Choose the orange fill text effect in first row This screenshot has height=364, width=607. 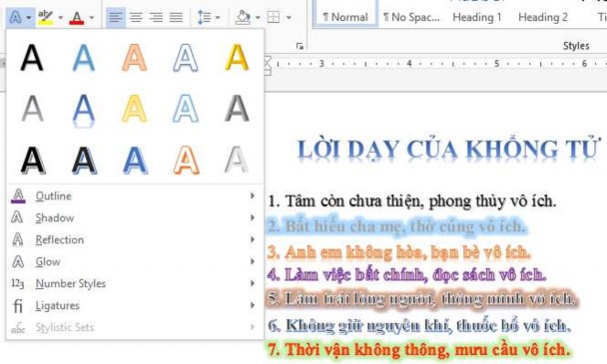(x=135, y=58)
